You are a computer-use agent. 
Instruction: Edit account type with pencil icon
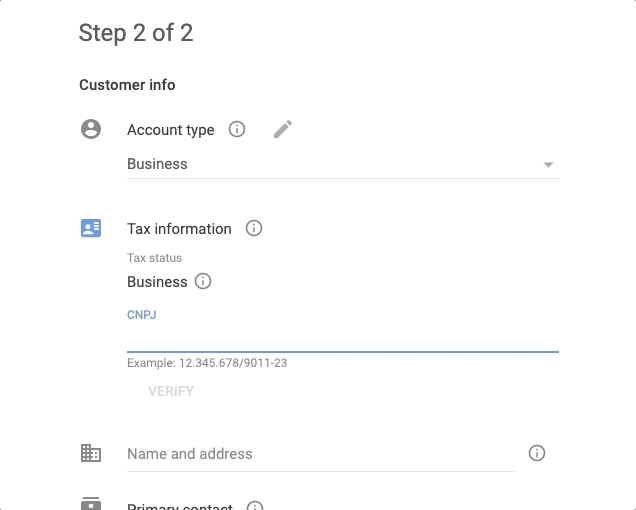[x=283, y=129]
